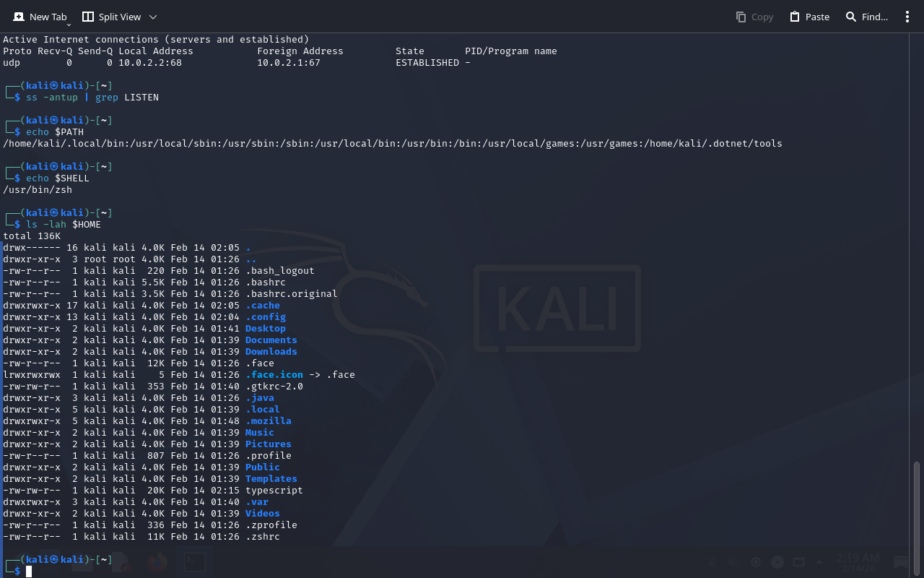The image size is (924, 578).
Task: Expand the New Tab profile dropdown arrow
Action: (x=69, y=25)
